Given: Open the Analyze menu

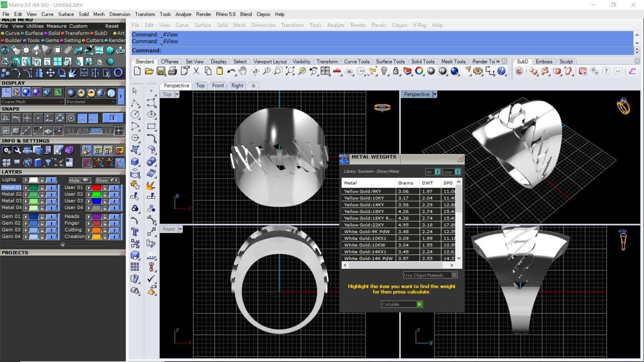Looking at the screenshot, I should click(183, 14).
